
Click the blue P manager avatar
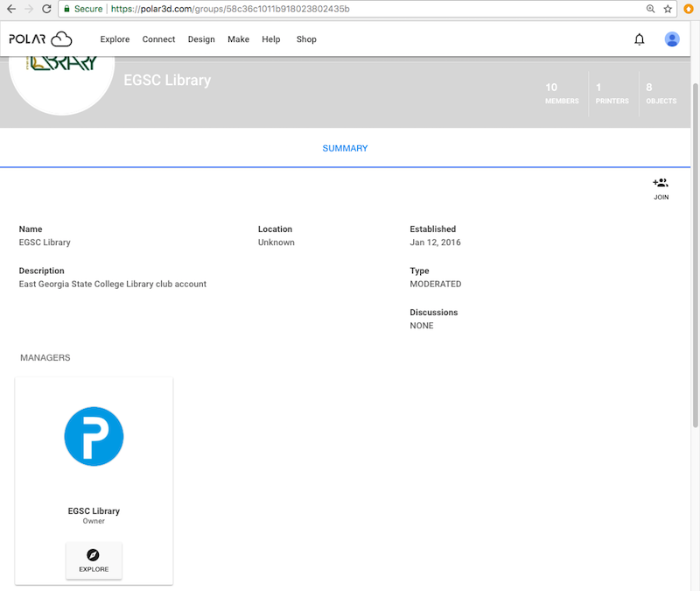[94, 436]
